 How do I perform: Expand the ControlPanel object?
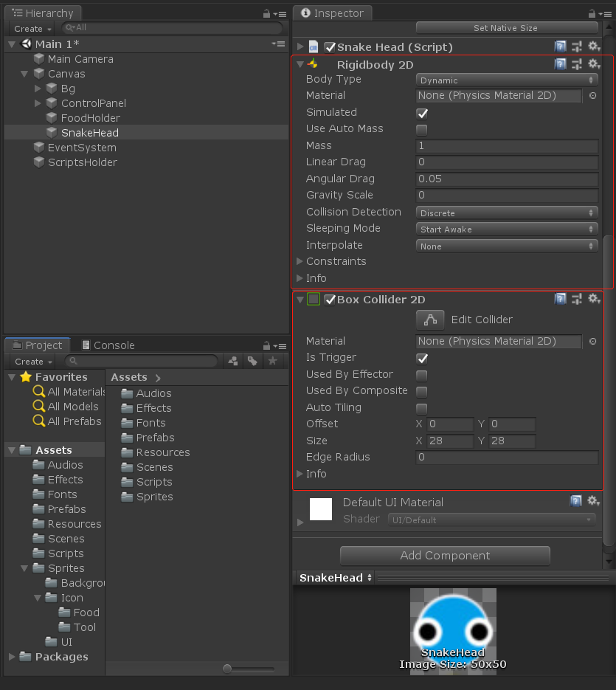tap(38, 103)
